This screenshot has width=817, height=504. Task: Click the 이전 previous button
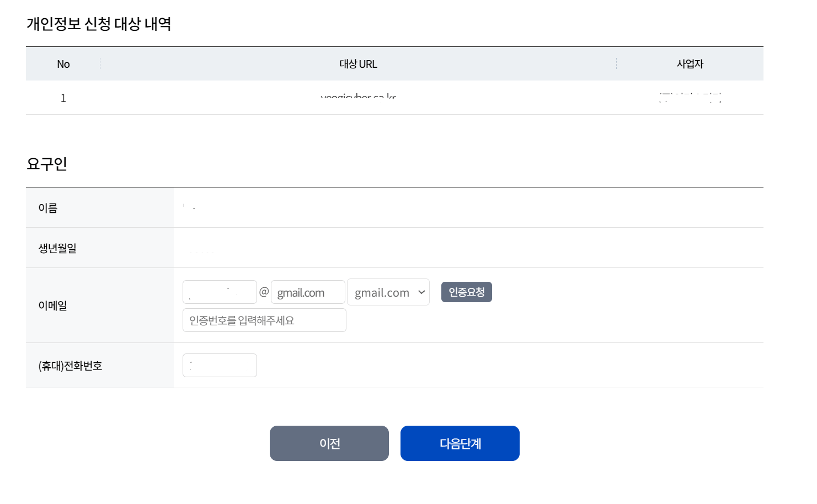[329, 443]
